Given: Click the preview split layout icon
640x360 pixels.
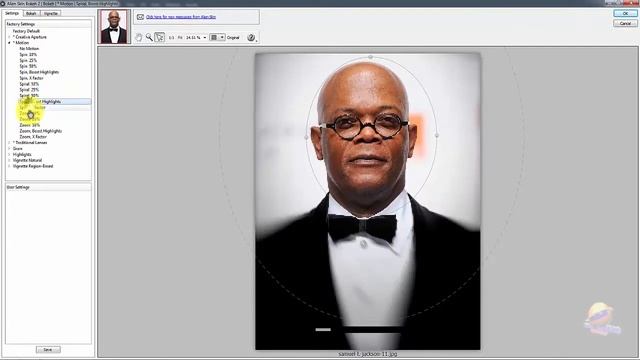Looking at the screenshot, I should [214, 38].
